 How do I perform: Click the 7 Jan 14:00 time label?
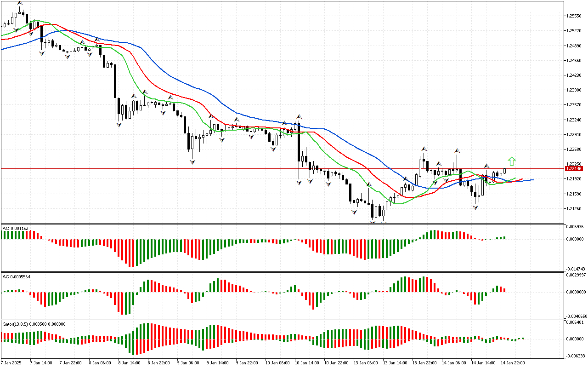click(41, 362)
